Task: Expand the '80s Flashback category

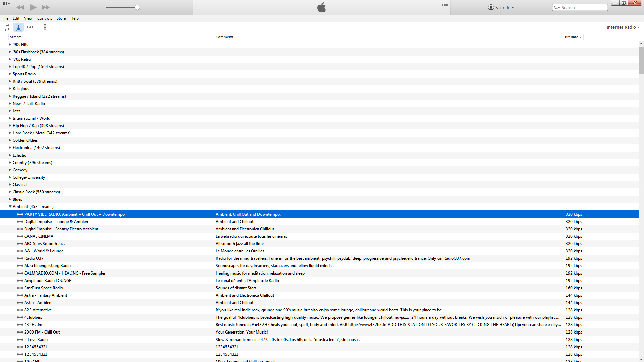Action: pyautogui.click(x=10, y=52)
